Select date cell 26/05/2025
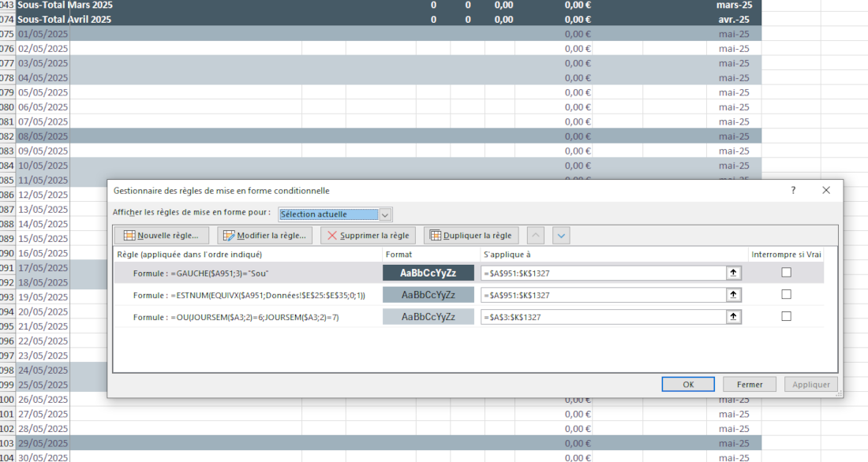 click(x=43, y=400)
